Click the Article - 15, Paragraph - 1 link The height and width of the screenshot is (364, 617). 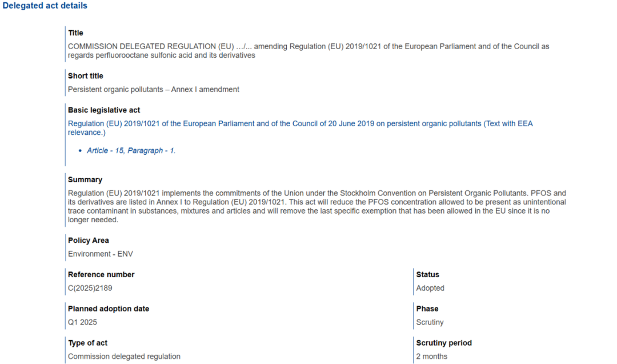point(131,151)
